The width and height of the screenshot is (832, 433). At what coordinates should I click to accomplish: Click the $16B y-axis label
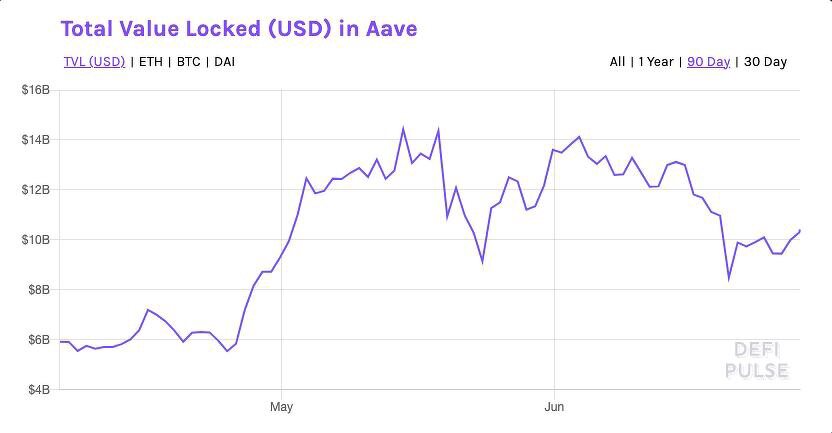tap(36, 91)
